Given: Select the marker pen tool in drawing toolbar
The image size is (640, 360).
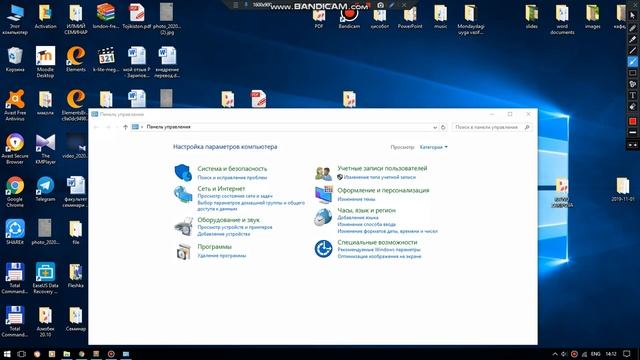Looking at the screenshot, I should pyautogui.click(x=632, y=28).
